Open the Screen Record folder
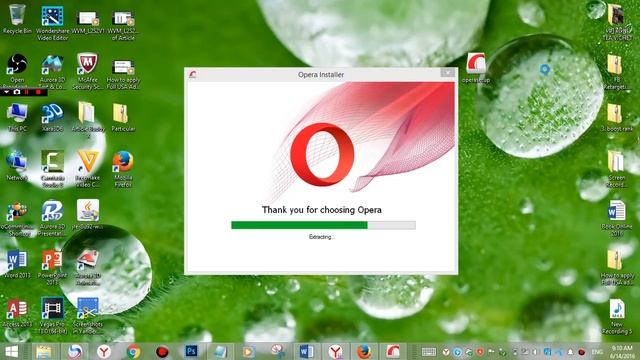 [x=616, y=169]
